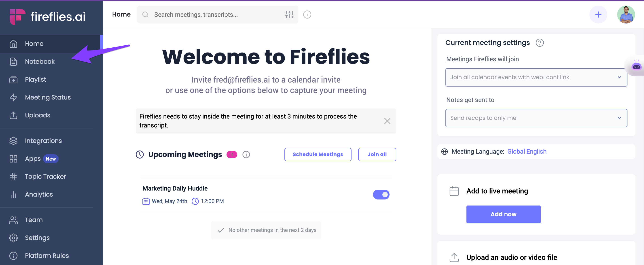Click the Schedule Meetings button

(318, 155)
